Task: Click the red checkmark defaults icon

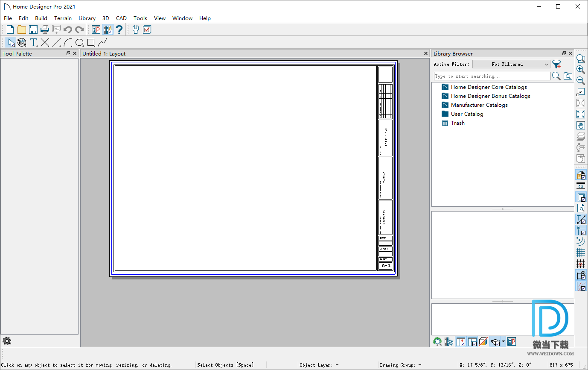Action: 147,29
